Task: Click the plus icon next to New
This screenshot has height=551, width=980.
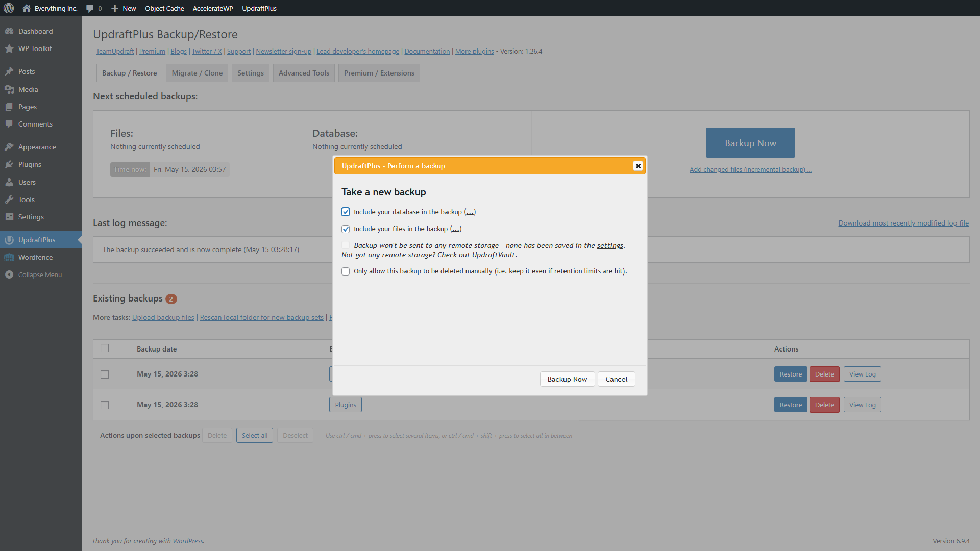Action: 115,8
